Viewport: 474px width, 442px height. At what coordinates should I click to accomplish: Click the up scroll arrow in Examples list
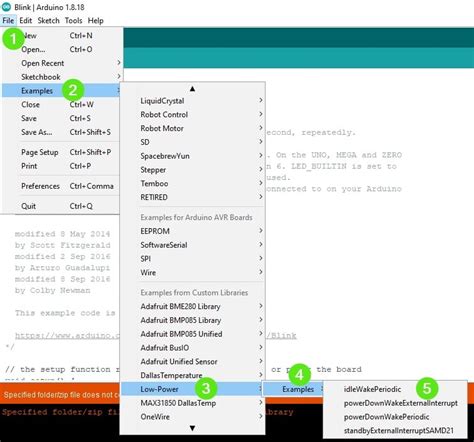(192, 89)
